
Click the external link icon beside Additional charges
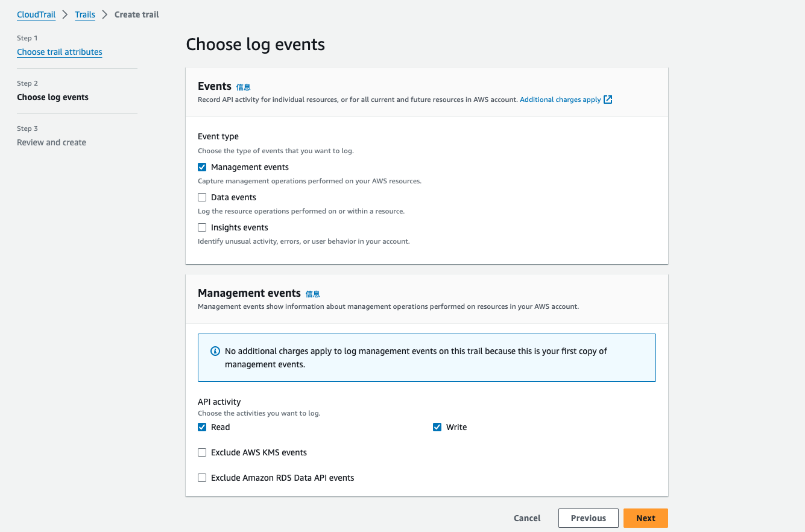click(x=608, y=100)
